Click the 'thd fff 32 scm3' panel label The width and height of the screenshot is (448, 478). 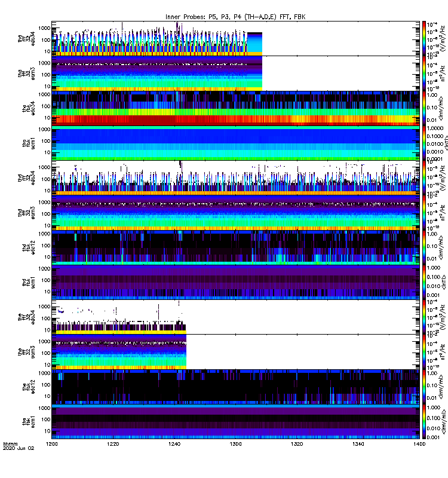click(x=26, y=213)
